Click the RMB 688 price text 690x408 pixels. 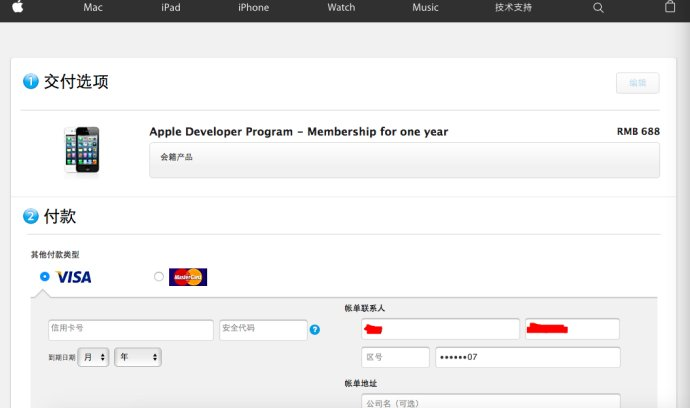tap(638, 132)
